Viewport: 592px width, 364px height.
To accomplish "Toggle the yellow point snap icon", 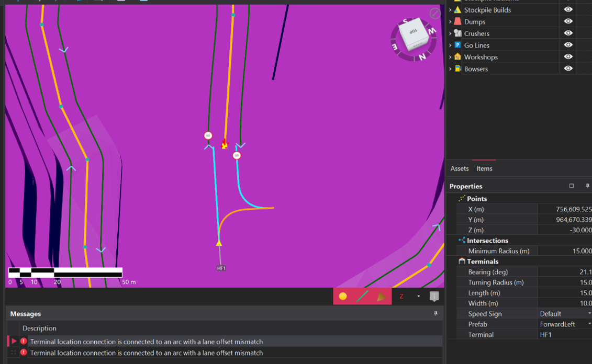I will pos(343,297).
